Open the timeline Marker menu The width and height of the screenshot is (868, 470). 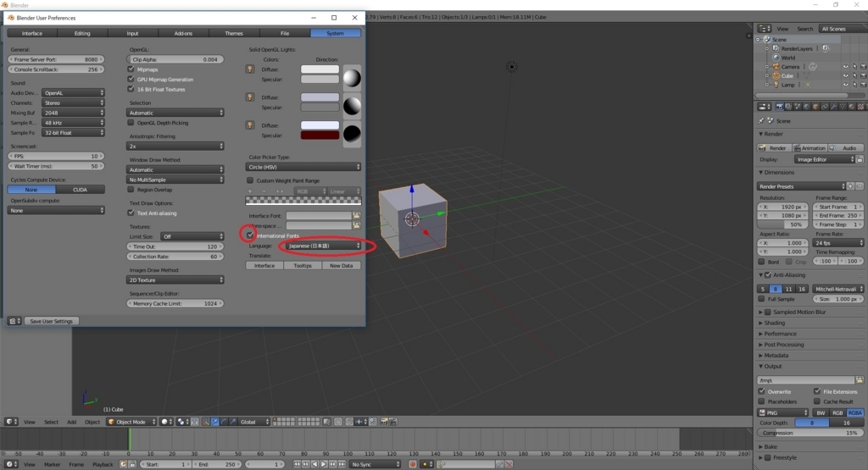(x=52, y=464)
